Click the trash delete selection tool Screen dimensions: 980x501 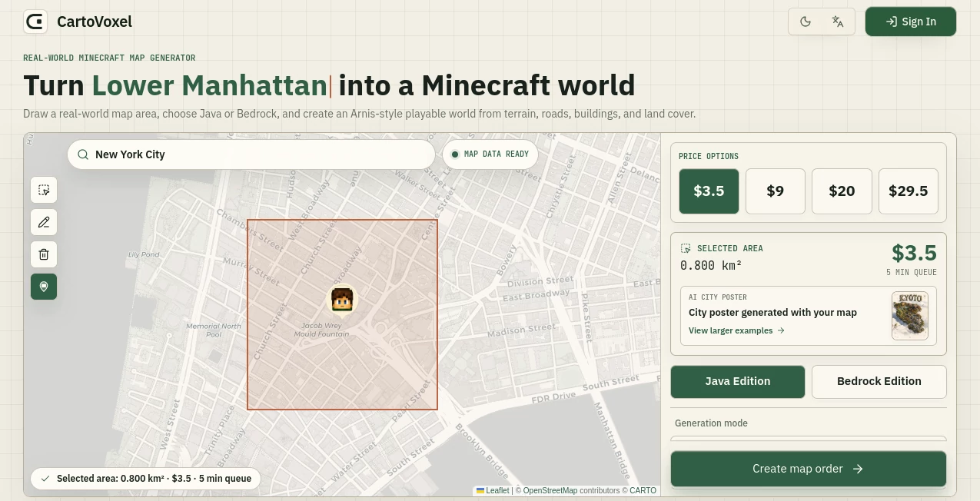[44, 254]
